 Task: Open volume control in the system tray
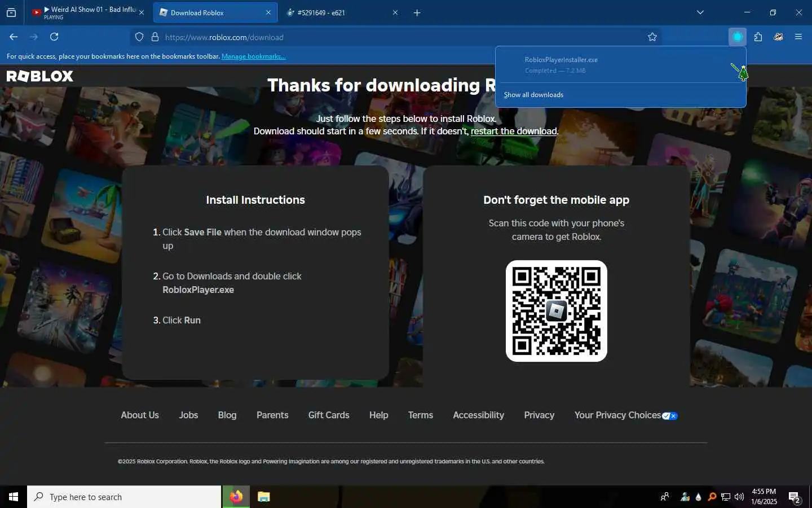click(739, 497)
